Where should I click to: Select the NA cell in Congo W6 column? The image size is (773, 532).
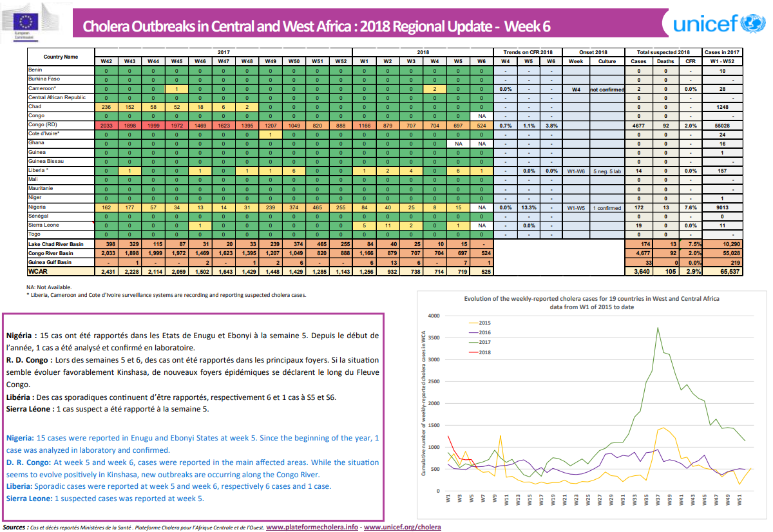(481, 115)
